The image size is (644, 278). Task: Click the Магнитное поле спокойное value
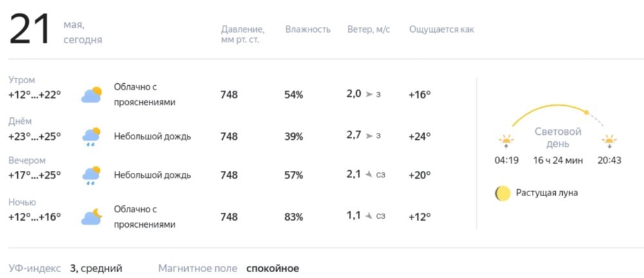click(x=272, y=269)
